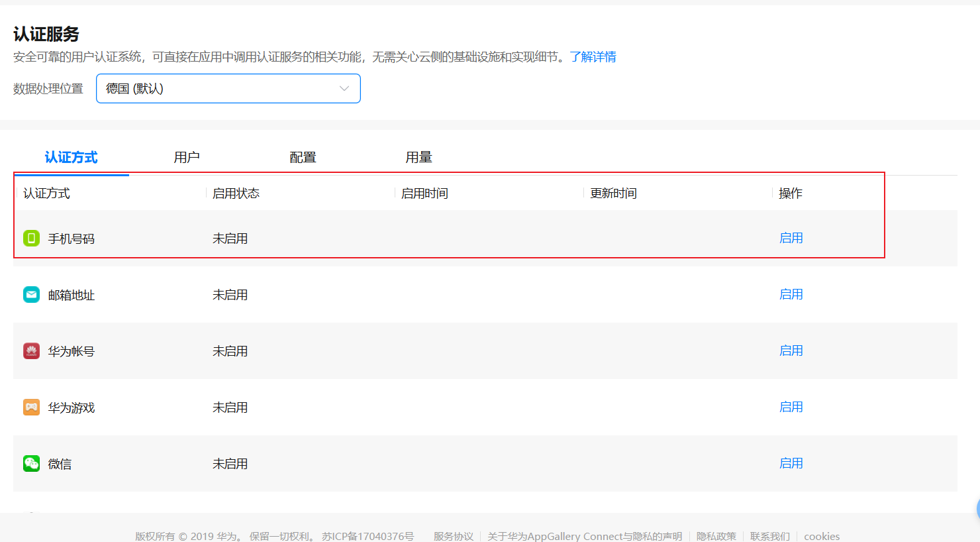Open the 配置 tab
The height and width of the screenshot is (542, 980).
pyautogui.click(x=303, y=157)
